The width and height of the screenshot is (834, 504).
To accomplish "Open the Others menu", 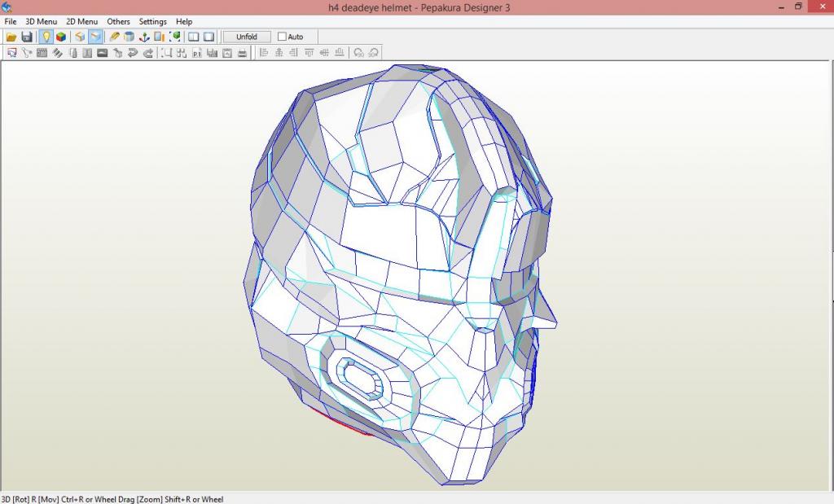I will 118,21.
